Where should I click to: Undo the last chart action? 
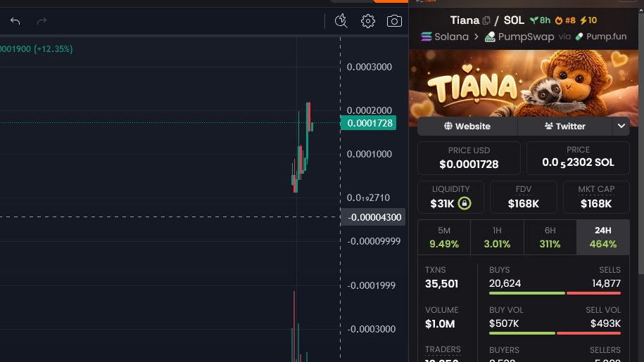pos(15,21)
